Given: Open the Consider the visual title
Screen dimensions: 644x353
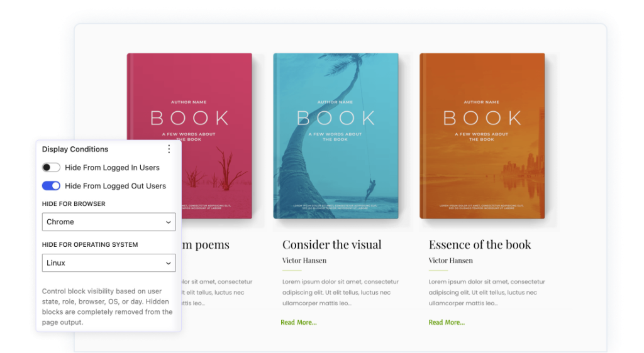Looking at the screenshot, I should click(332, 244).
